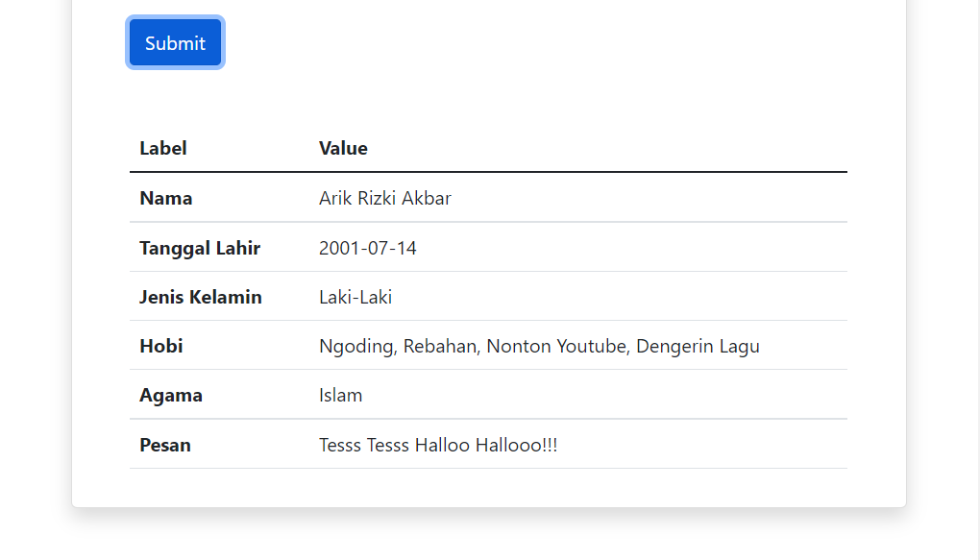Click the 'Pesan' row label
The image size is (980, 560).
click(x=165, y=445)
